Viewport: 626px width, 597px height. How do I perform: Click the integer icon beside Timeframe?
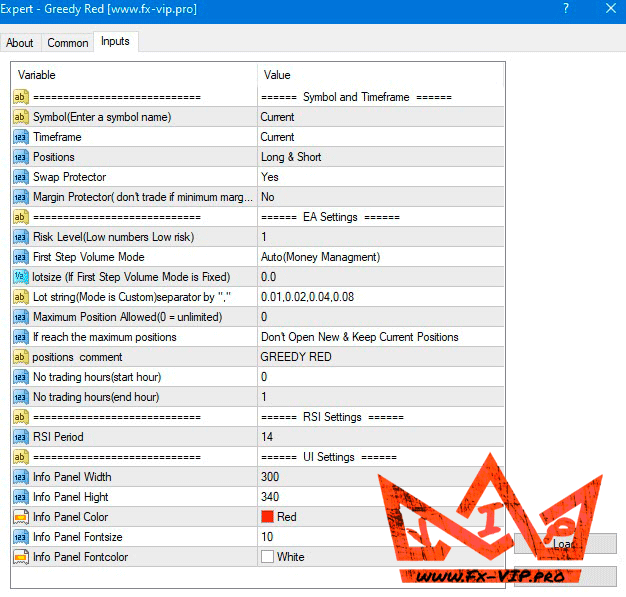click(20, 137)
